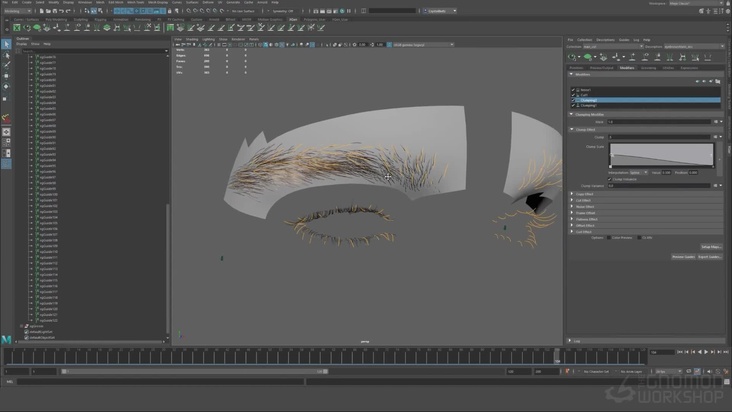732x412 pixels.
Task: Choose the Paint selection tool icon
Action: (6, 65)
